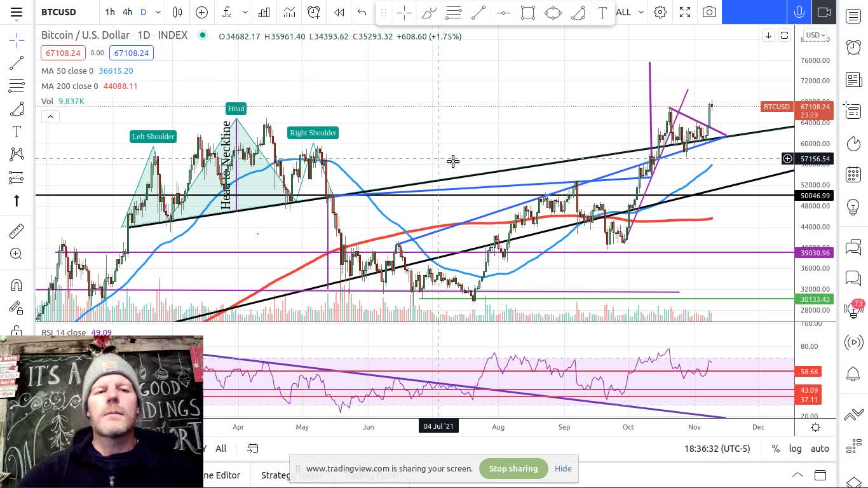Collapse the indicator legend chevron
Viewport: 868px width, 488px height.
pos(50,116)
